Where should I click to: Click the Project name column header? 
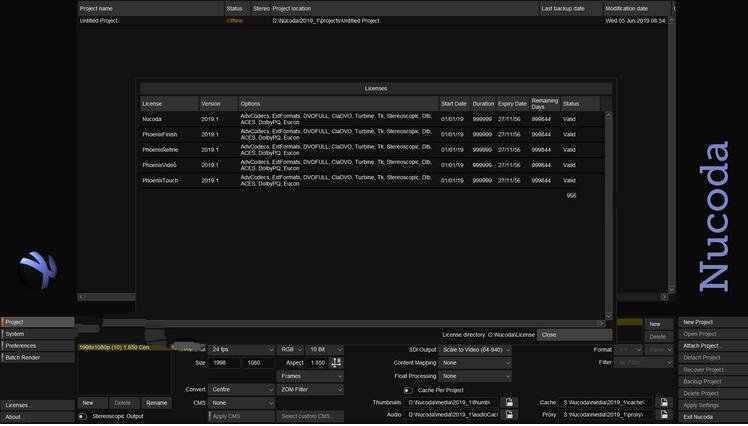[151, 9]
